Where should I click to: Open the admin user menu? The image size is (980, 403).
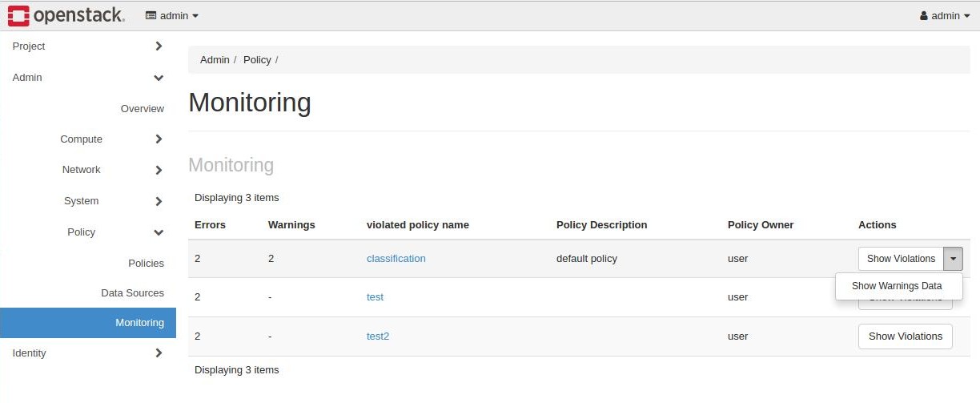point(946,15)
